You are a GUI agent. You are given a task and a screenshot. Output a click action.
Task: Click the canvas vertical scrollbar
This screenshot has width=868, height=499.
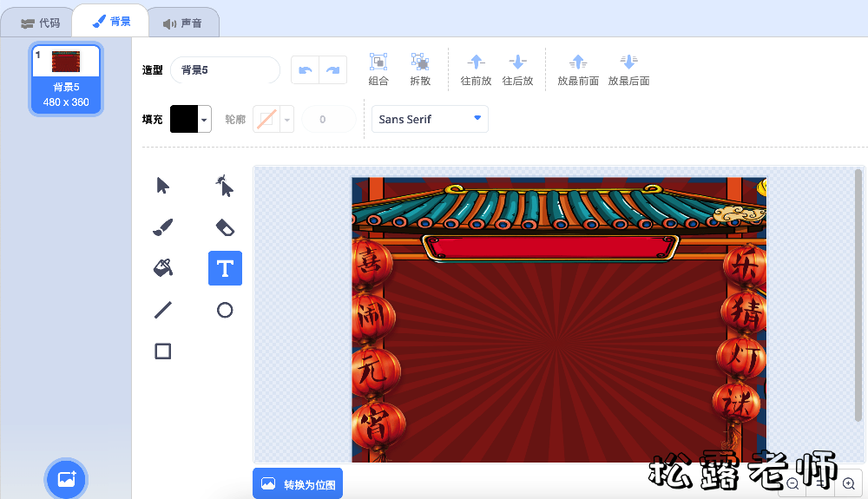coord(858,296)
